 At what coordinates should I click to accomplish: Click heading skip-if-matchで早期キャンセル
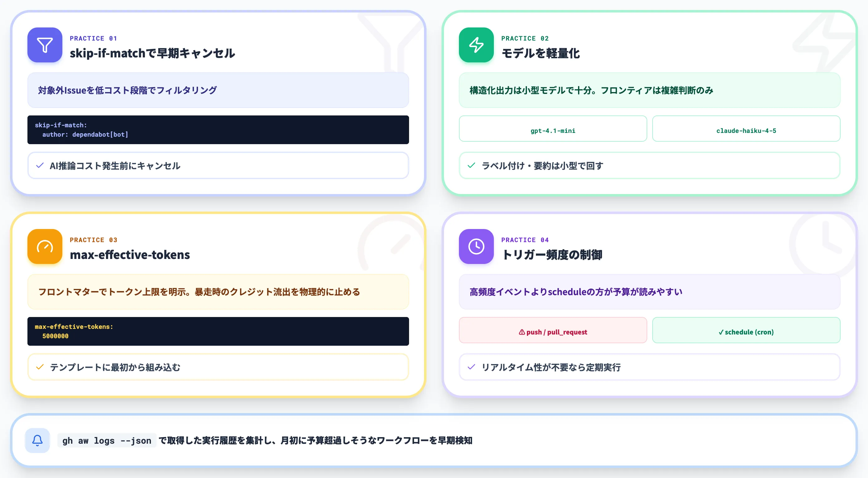tap(152, 53)
